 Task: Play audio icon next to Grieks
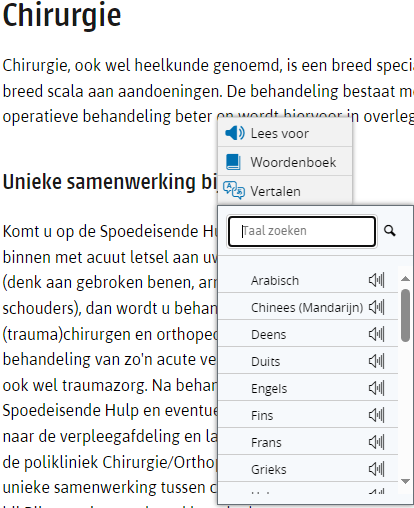click(377, 469)
